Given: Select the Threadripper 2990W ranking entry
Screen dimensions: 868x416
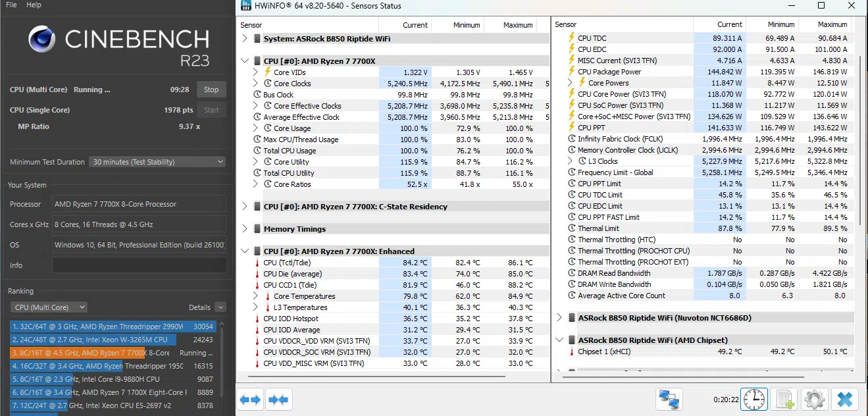Looking at the screenshot, I should [x=113, y=326].
